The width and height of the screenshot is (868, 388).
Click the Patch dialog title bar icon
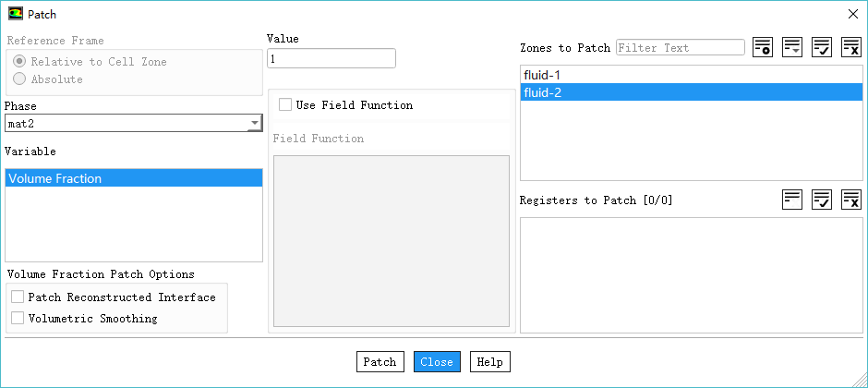(x=16, y=13)
